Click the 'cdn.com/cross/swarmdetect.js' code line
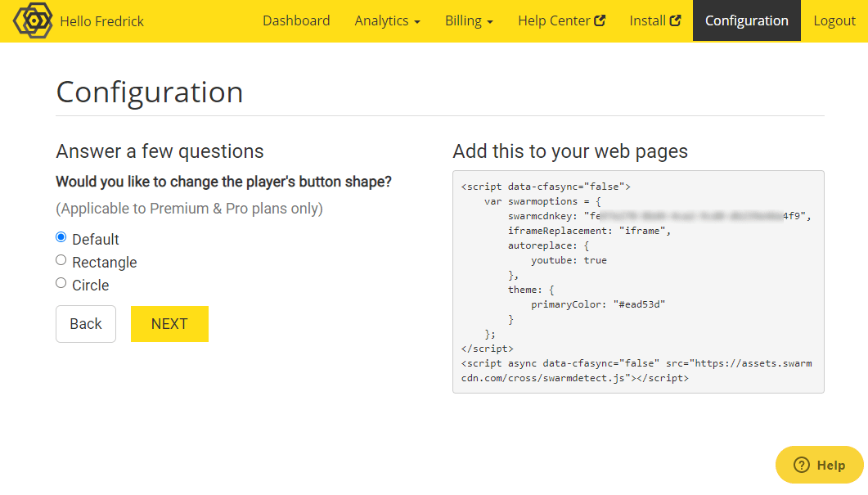The height and width of the screenshot is (495, 868). (575, 378)
